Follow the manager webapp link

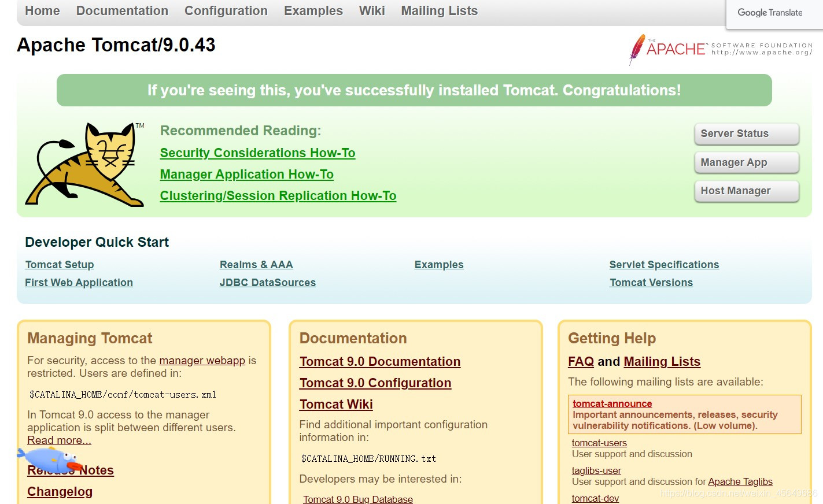click(x=202, y=361)
